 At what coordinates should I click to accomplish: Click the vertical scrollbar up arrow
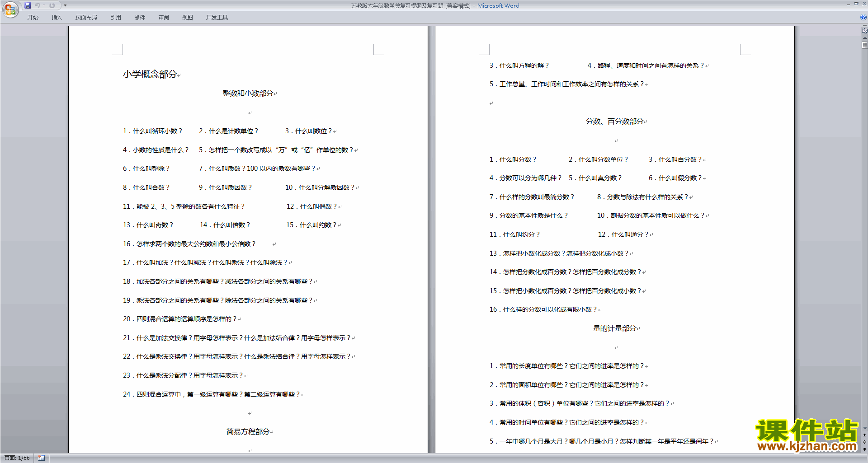pyautogui.click(x=864, y=38)
